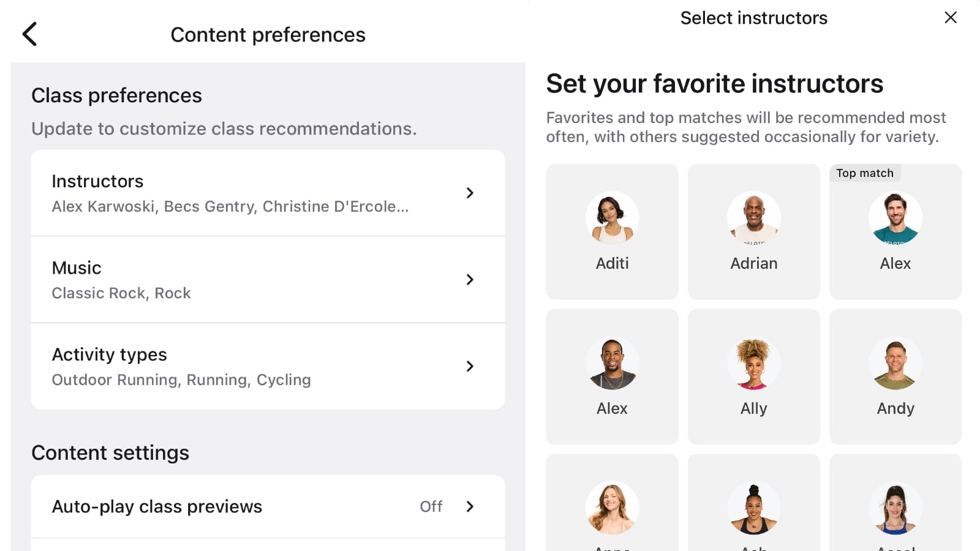Screen dimensions: 980x551
Task: Select Aditi's instructor avatar
Action: click(612, 218)
